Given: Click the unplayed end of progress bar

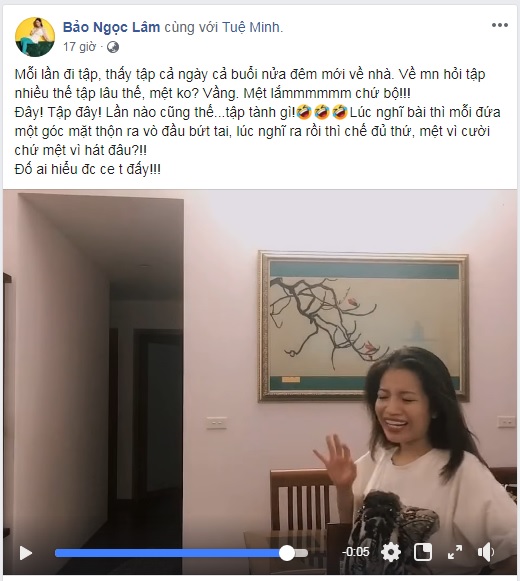Looking at the screenshot, I should (x=301, y=553).
